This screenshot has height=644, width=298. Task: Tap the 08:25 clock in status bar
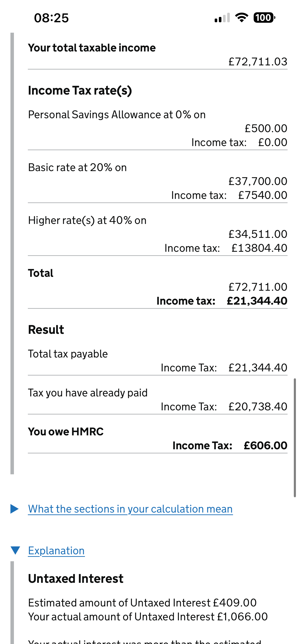click(x=51, y=18)
